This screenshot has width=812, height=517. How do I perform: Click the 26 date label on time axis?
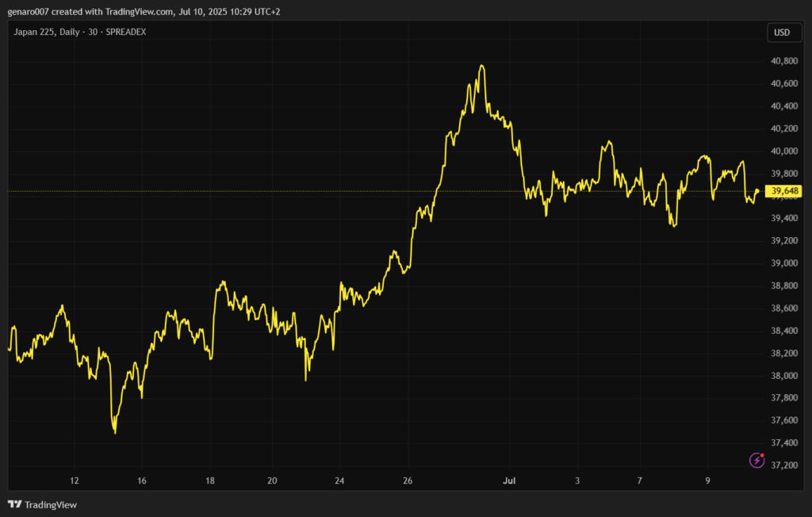pyautogui.click(x=408, y=481)
